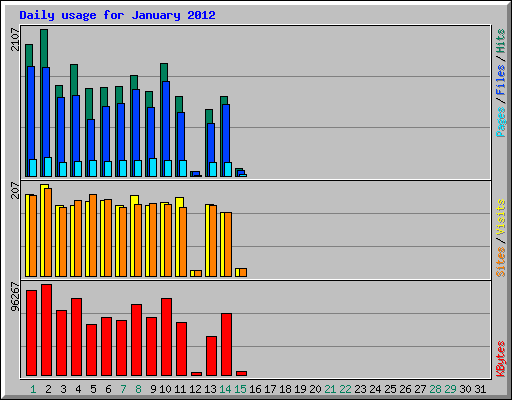Click the green day 8 axis label

[x=138, y=389]
